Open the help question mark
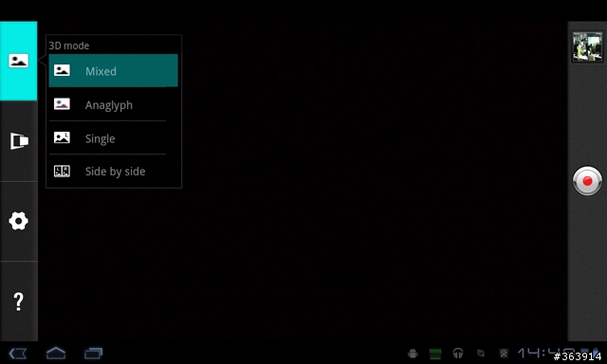Image resolution: width=607 pixels, height=364 pixels. tap(19, 301)
